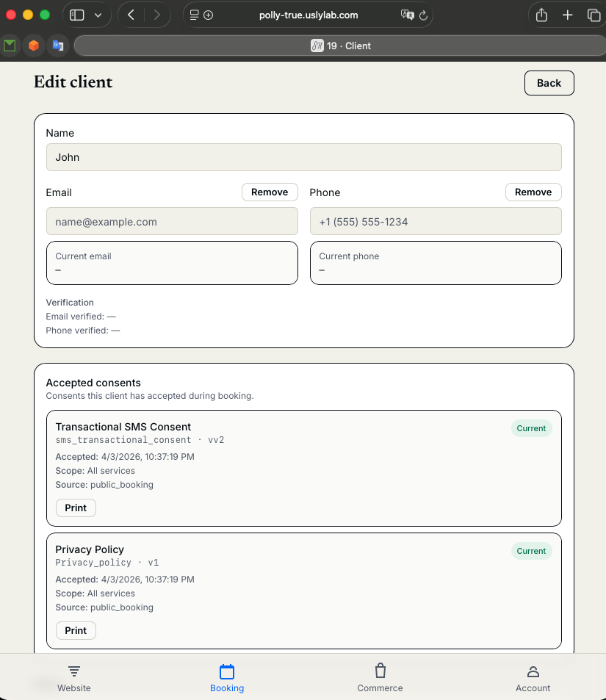Open the Share icon in Safari's toolbar
The width and height of the screenshot is (606, 700).
[x=541, y=15]
